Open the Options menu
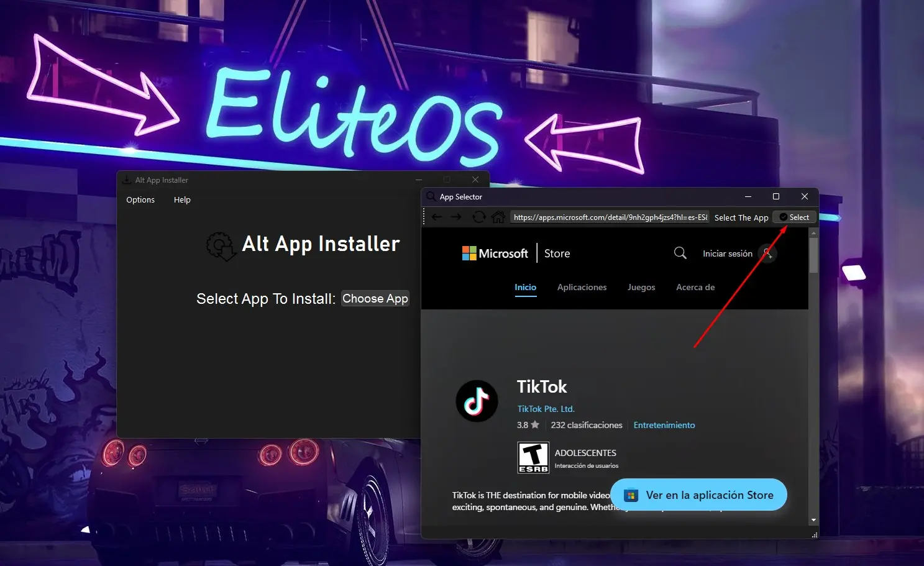Screen dimensions: 924x566 pos(140,199)
